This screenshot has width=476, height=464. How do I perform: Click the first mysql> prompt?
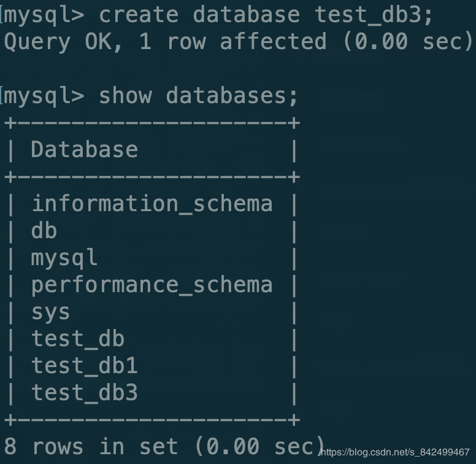pyautogui.click(x=44, y=14)
